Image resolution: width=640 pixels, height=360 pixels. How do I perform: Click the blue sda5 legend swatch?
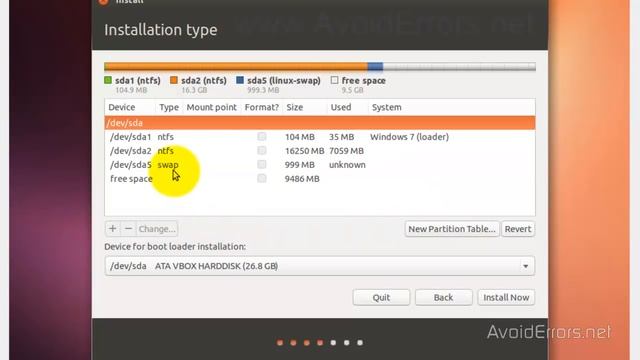(x=240, y=80)
